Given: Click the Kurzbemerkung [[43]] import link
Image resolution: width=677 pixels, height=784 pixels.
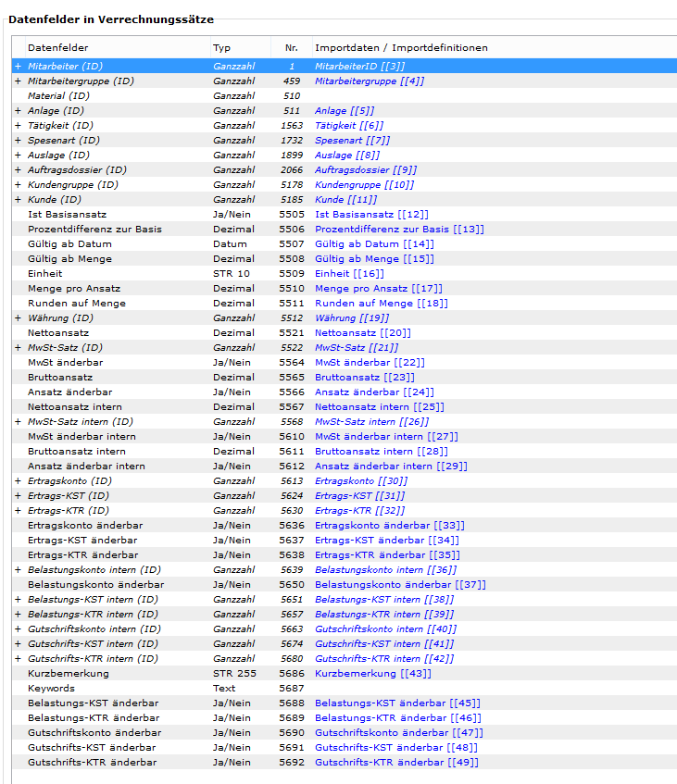Looking at the screenshot, I should tap(372, 674).
